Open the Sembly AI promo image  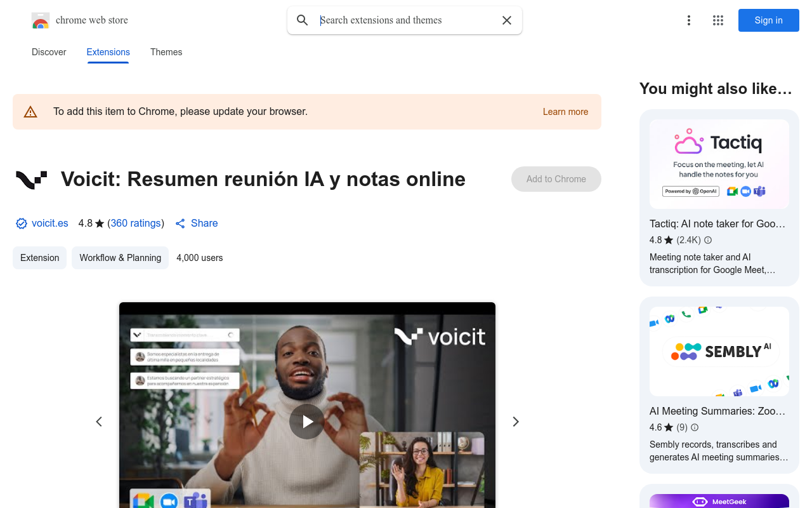[719, 352]
